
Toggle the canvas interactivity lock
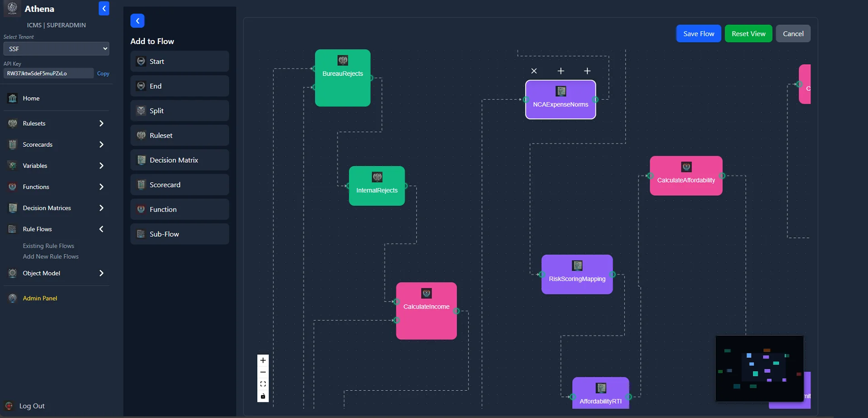263,396
